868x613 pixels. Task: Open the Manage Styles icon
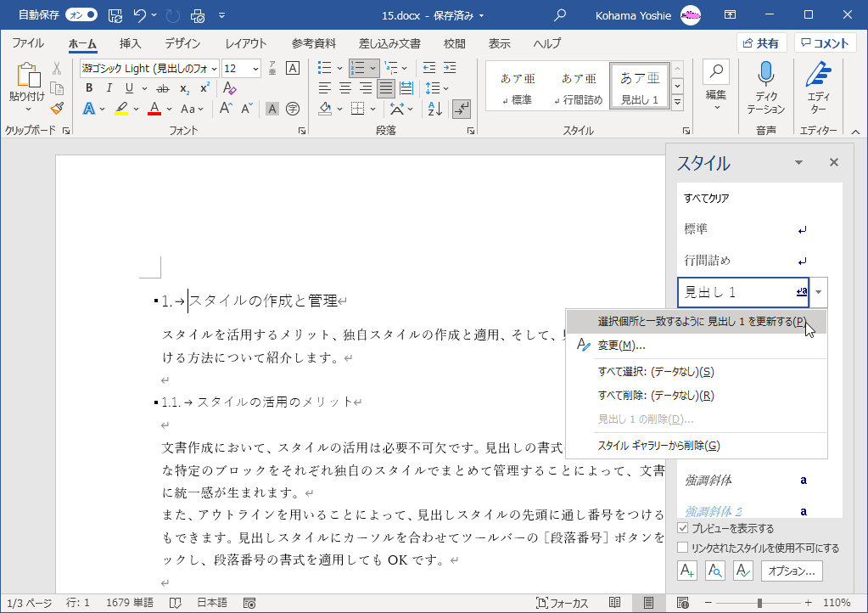tap(743, 571)
